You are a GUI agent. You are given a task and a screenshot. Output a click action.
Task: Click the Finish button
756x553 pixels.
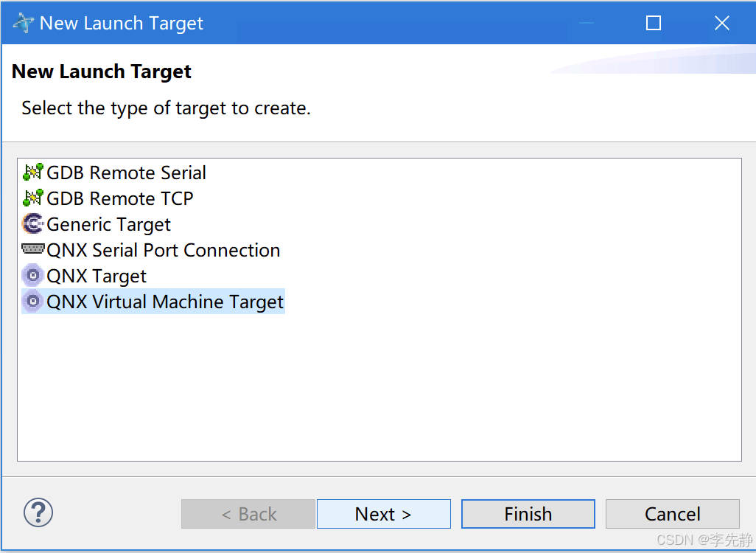point(528,514)
